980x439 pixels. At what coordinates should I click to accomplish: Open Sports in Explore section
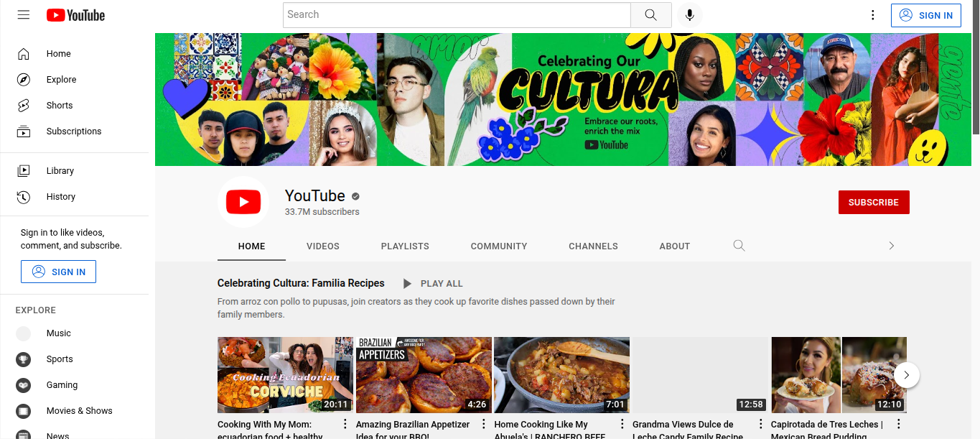point(75,359)
